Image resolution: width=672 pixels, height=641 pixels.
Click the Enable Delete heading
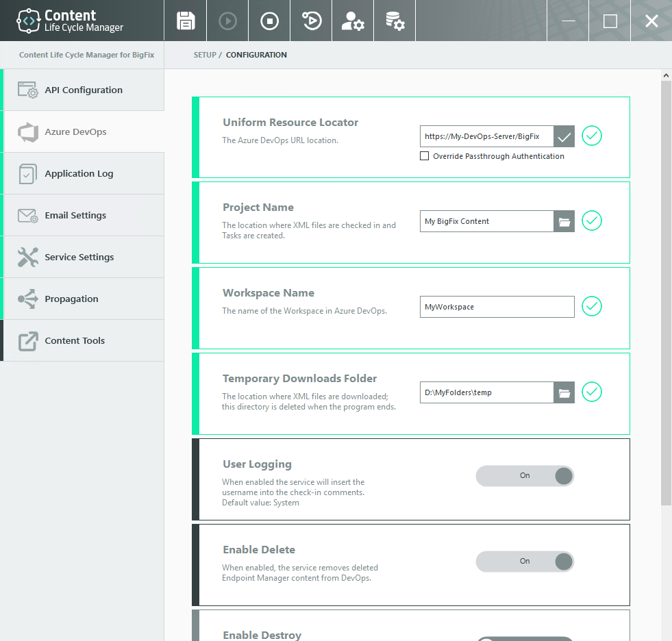coord(259,550)
